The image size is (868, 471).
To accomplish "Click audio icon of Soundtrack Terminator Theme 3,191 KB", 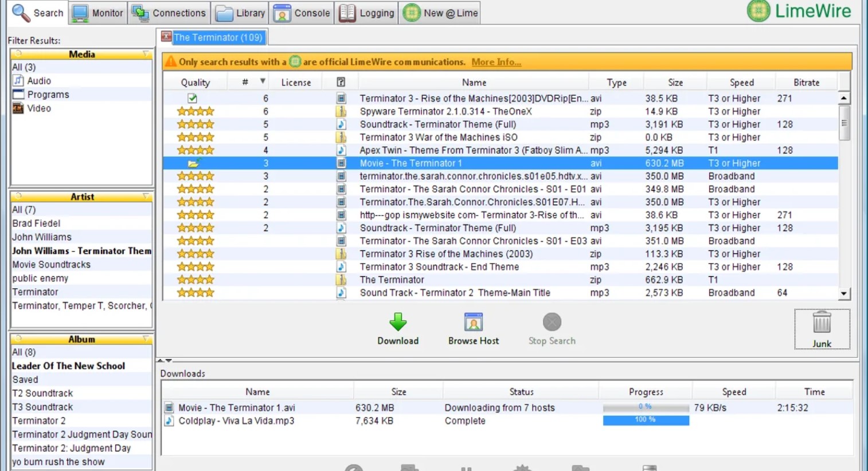I will coord(341,124).
